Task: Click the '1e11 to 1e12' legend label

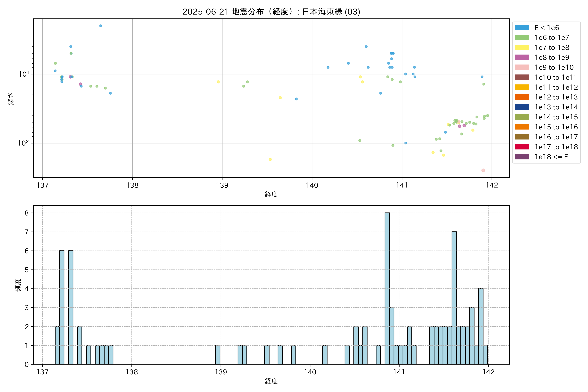Action: pos(556,87)
